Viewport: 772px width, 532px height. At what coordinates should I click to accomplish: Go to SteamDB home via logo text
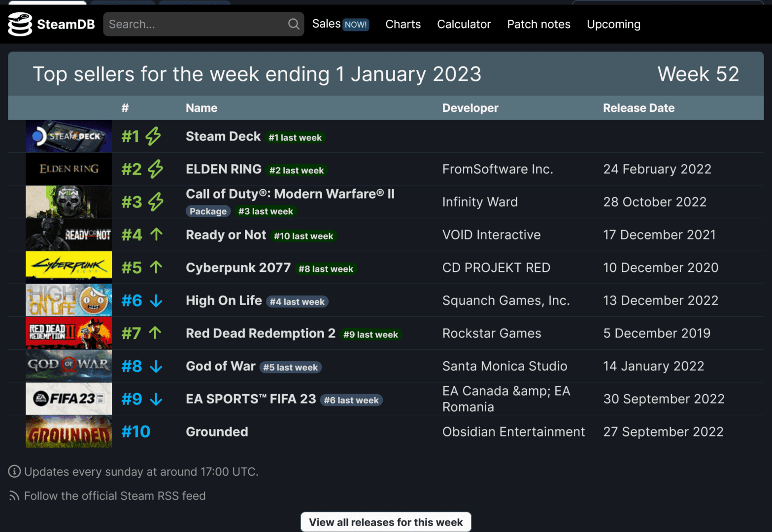(66, 24)
